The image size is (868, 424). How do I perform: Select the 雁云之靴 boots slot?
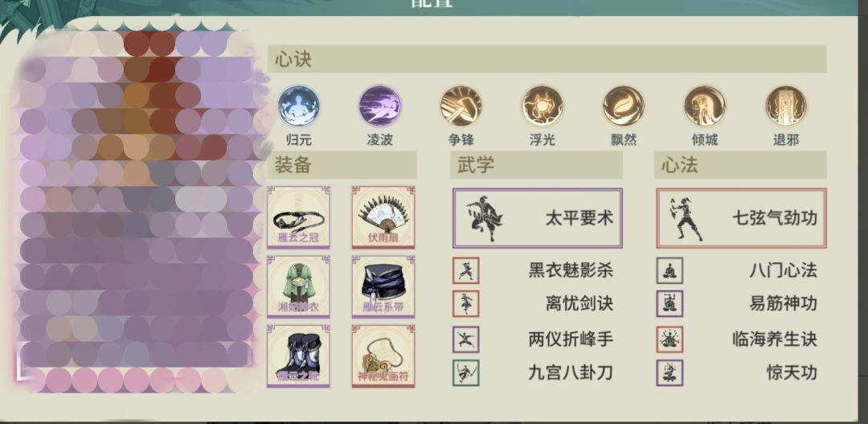point(299,356)
